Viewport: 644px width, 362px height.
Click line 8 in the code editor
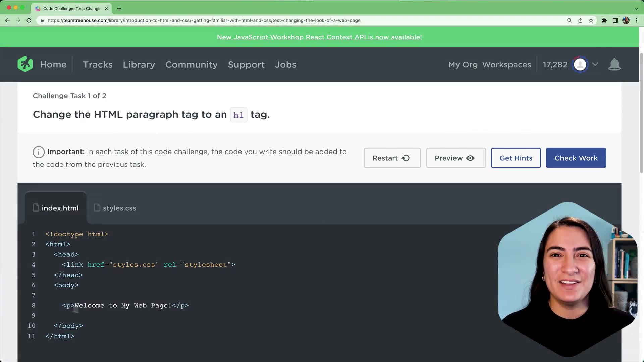pos(125,305)
